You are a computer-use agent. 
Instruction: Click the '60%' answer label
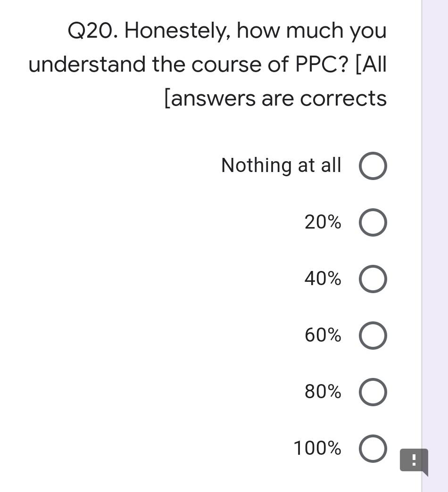[324, 335]
